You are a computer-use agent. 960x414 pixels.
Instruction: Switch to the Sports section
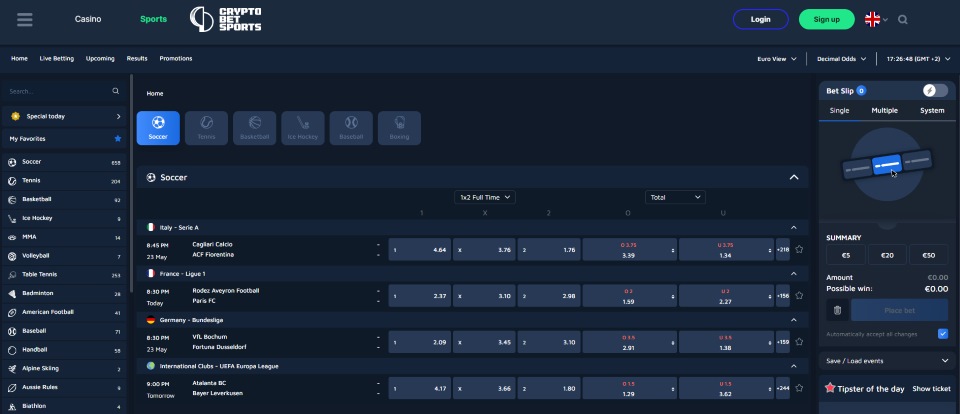click(153, 19)
